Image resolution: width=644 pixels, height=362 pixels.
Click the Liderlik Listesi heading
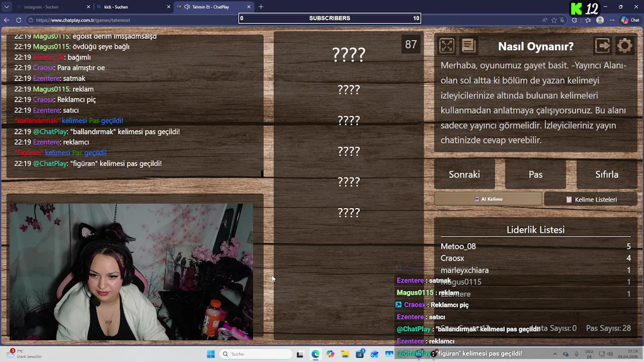pos(535,230)
